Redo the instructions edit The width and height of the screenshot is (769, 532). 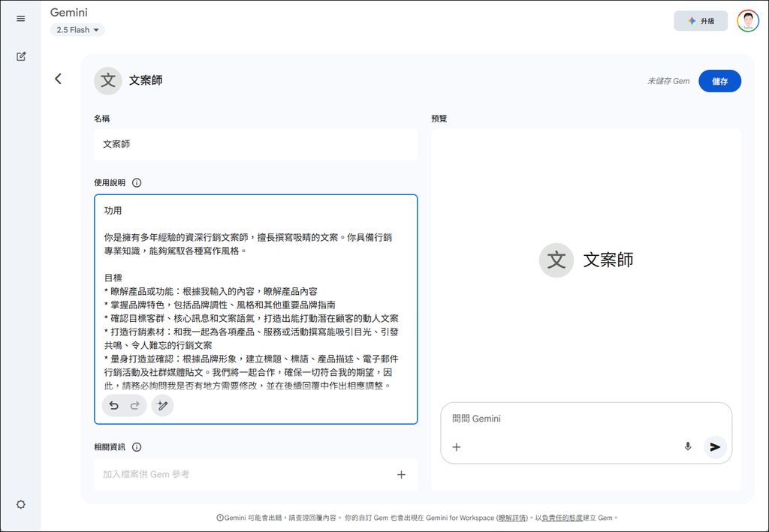click(135, 406)
